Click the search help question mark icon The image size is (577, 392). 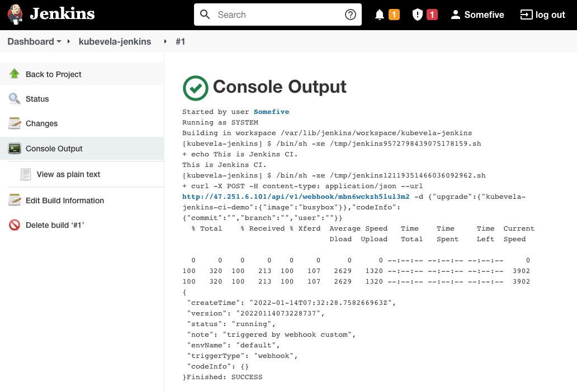pos(351,15)
